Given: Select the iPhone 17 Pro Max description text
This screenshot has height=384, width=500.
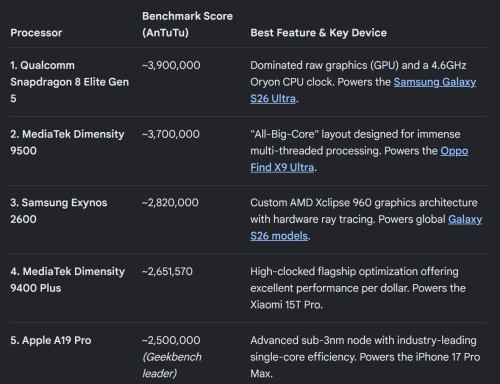Looking at the screenshot, I should click(x=365, y=357).
